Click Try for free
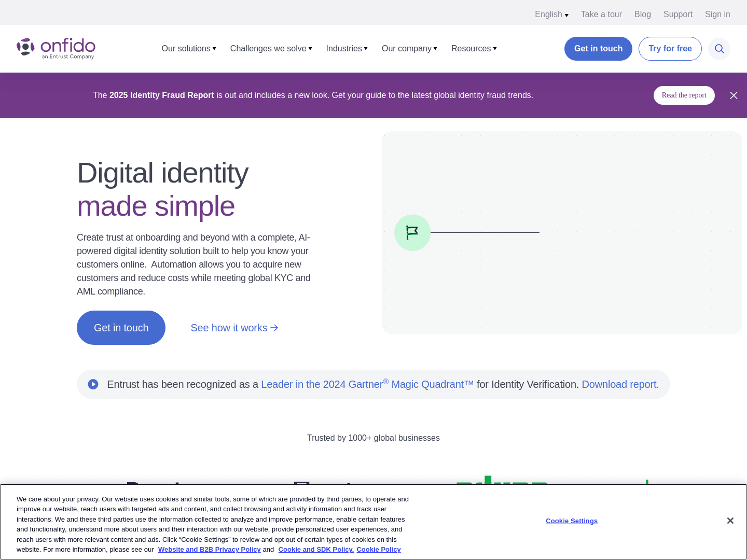 click(x=670, y=48)
